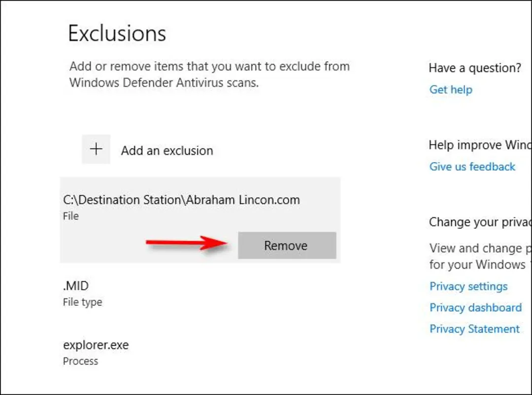This screenshot has height=395, width=532.
Task: Select the Add an exclusion label
Action: coord(167,150)
